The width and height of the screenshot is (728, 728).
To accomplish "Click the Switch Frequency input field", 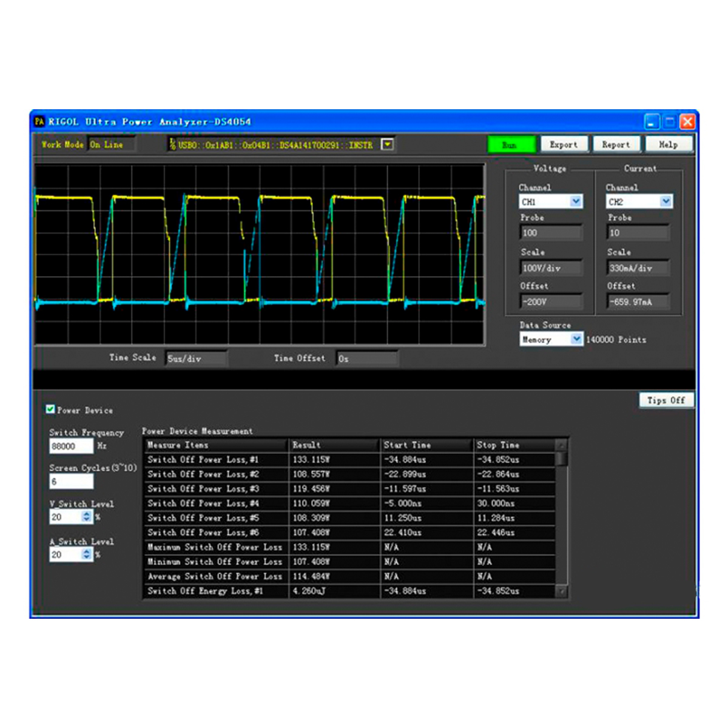I will (x=71, y=447).
